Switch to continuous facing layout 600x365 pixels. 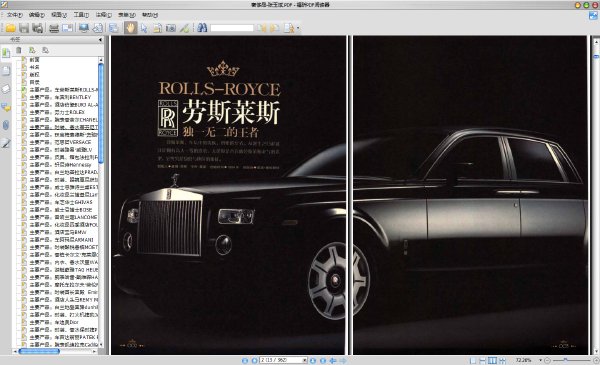pyautogui.click(x=502, y=360)
